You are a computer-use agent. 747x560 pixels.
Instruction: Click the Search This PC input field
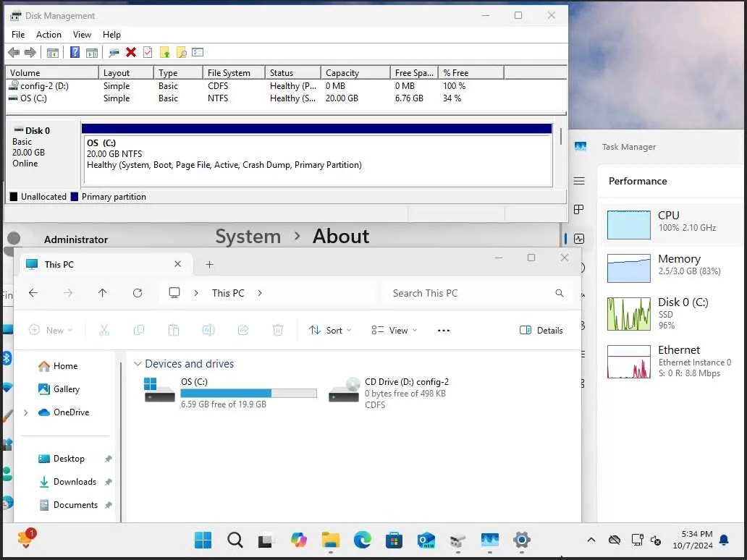pos(469,293)
